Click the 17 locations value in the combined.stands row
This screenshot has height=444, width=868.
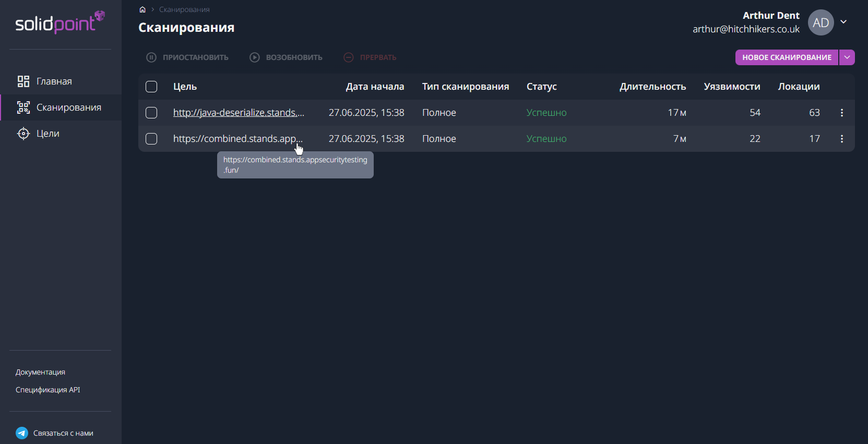(814, 139)
